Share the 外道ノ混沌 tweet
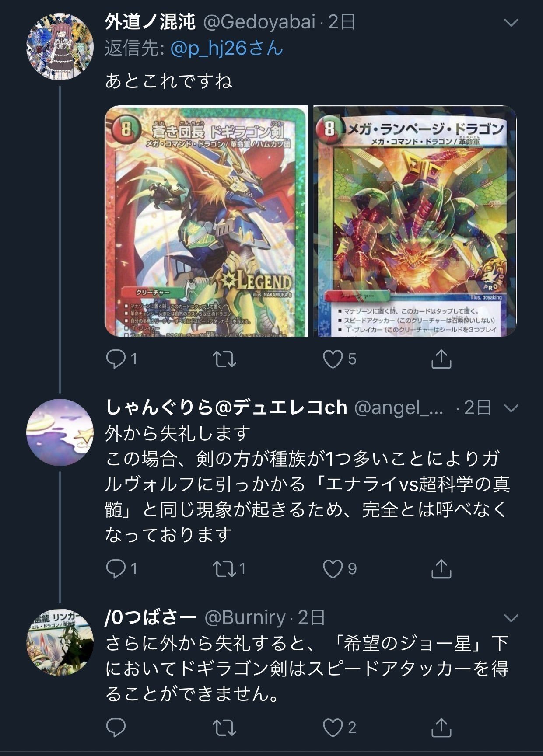 click(x=441, y=359)
